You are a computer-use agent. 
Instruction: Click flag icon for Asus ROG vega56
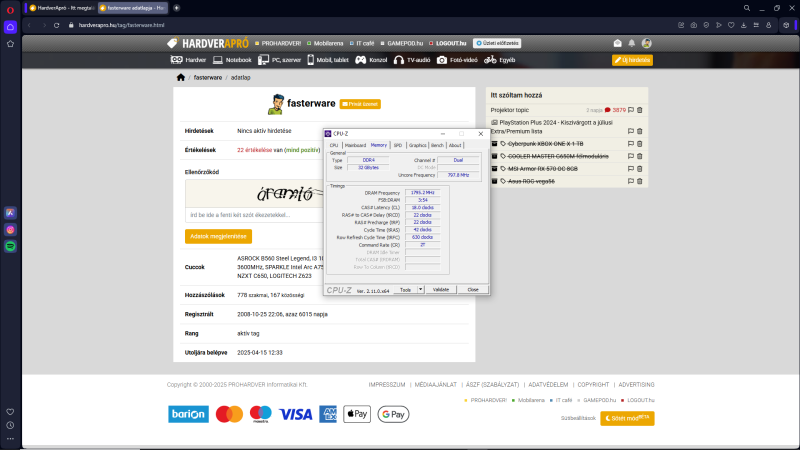(x=631, y=181)
